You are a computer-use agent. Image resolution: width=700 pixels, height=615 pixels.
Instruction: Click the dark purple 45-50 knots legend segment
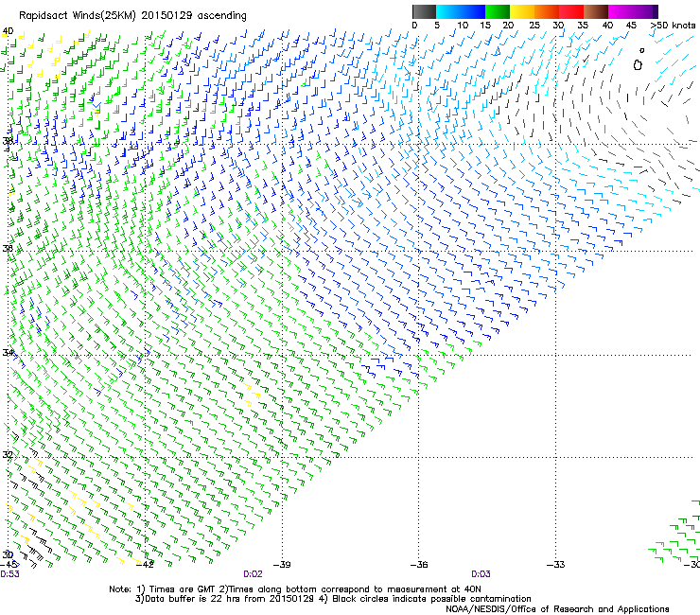point(645,11)
